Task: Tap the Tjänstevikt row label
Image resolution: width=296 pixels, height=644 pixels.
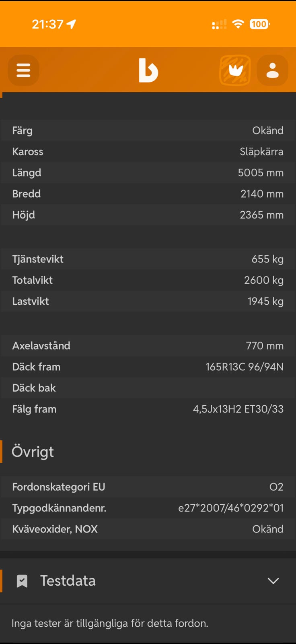Action: (38, 259)
